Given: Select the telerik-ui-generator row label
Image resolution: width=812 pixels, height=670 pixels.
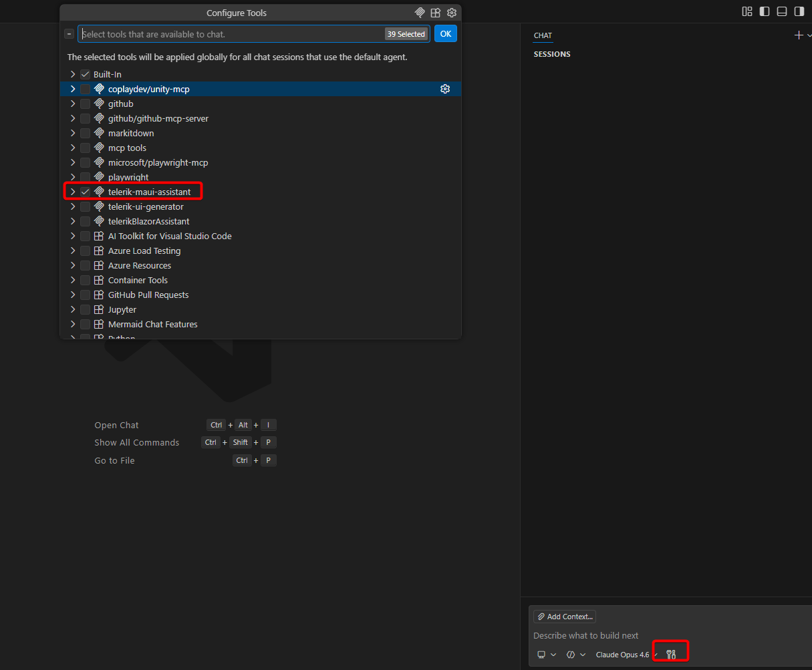Looking at the screenshot, I should [146, 206].
